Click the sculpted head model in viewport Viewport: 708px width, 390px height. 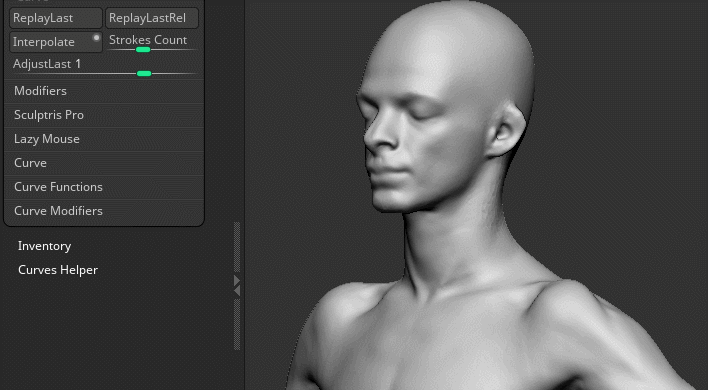(445, 108)
